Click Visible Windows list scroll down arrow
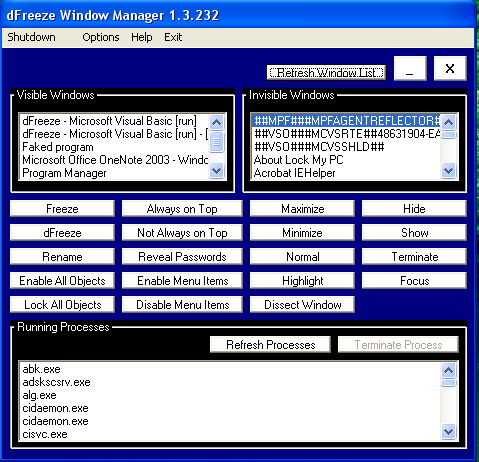479x462 pixels. click(217, 171)
